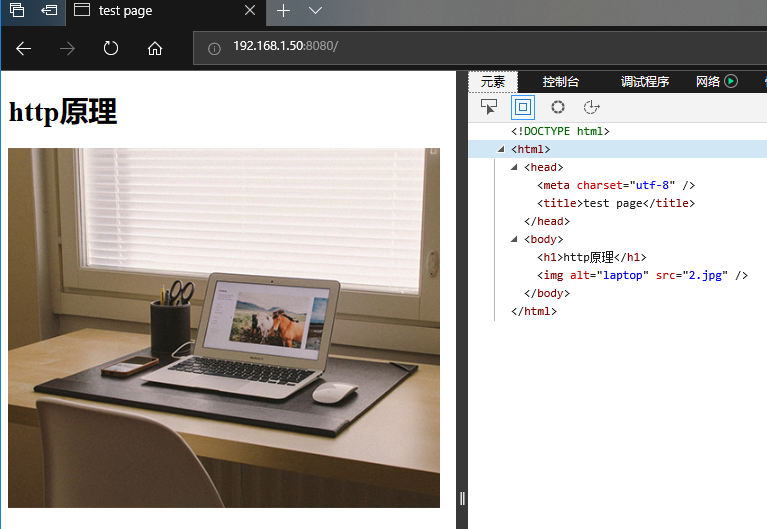Toggle the color picker tool in DevTools
Image resolution: width=767 pixels, height=529 pixels.
tap(558, 107)
